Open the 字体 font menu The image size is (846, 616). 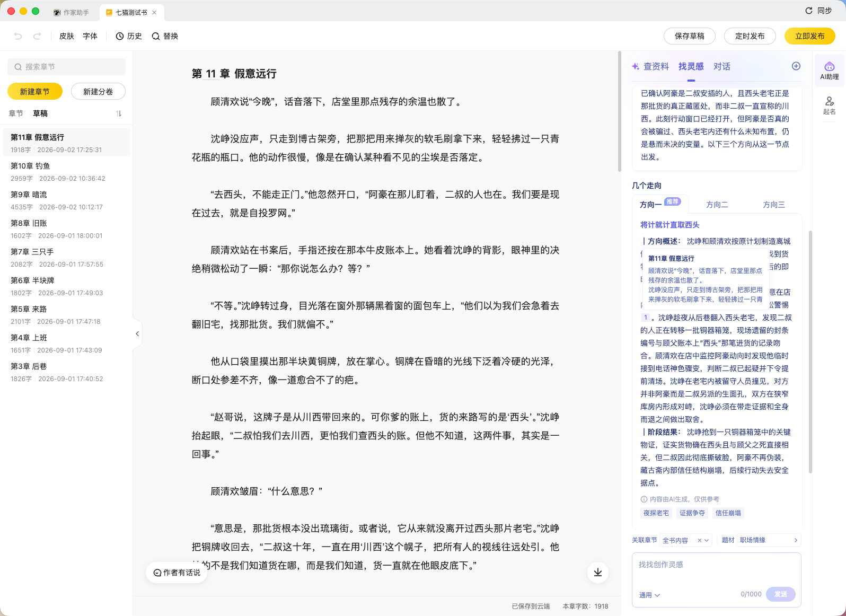point(90,36)
